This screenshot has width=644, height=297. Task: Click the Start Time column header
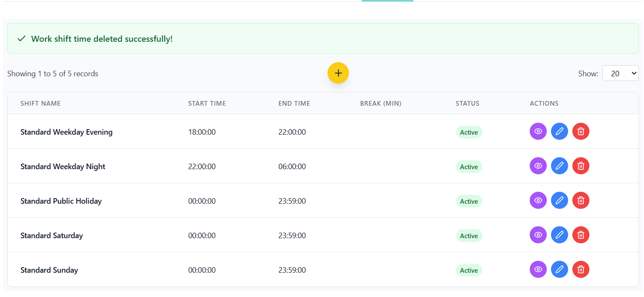coord(207,104)
